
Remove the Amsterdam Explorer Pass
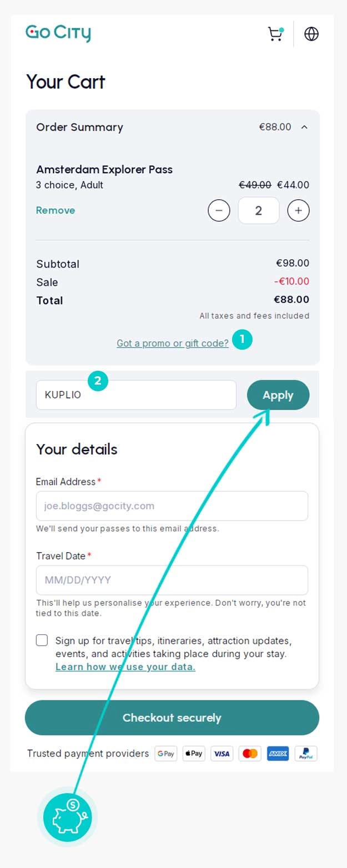tap(55, 210)
